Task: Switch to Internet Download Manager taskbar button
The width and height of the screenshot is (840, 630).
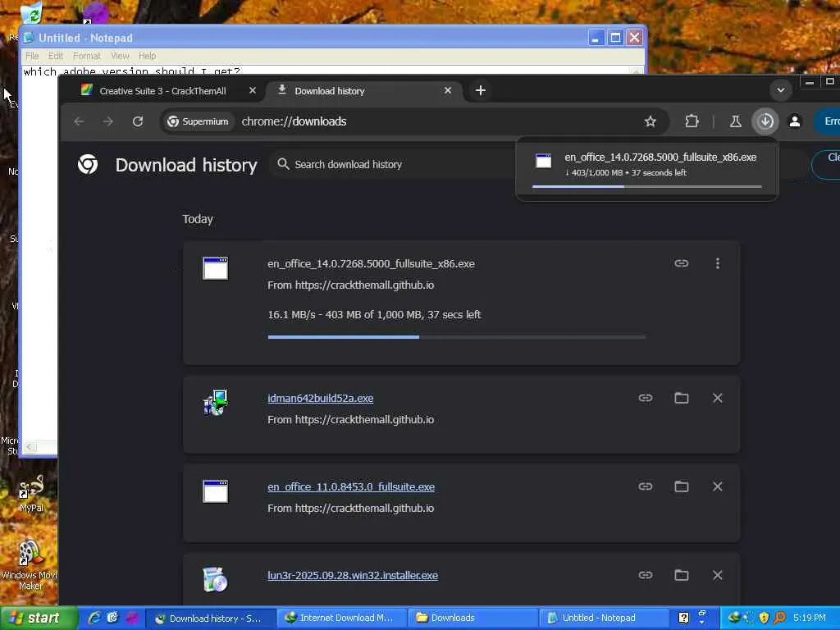Action: 342,618
